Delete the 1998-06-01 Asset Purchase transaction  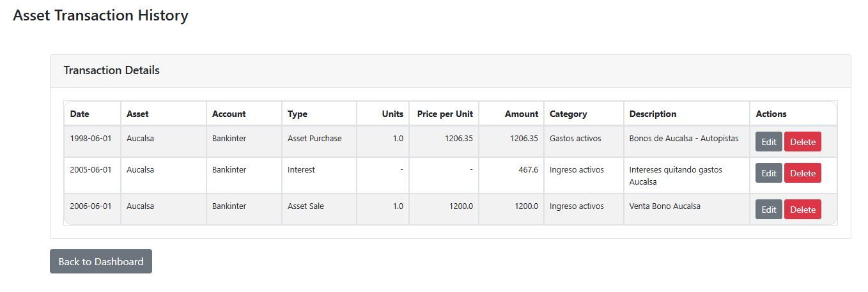pos(802,142)
